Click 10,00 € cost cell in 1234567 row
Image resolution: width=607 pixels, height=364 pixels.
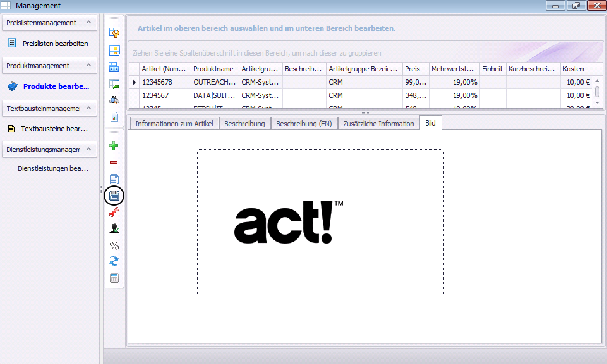(577, 95)
